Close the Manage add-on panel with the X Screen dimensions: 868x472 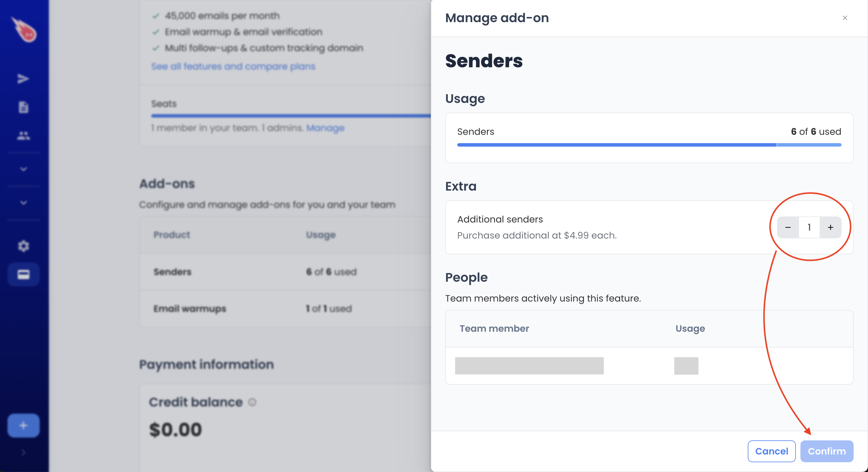[845, 18]
